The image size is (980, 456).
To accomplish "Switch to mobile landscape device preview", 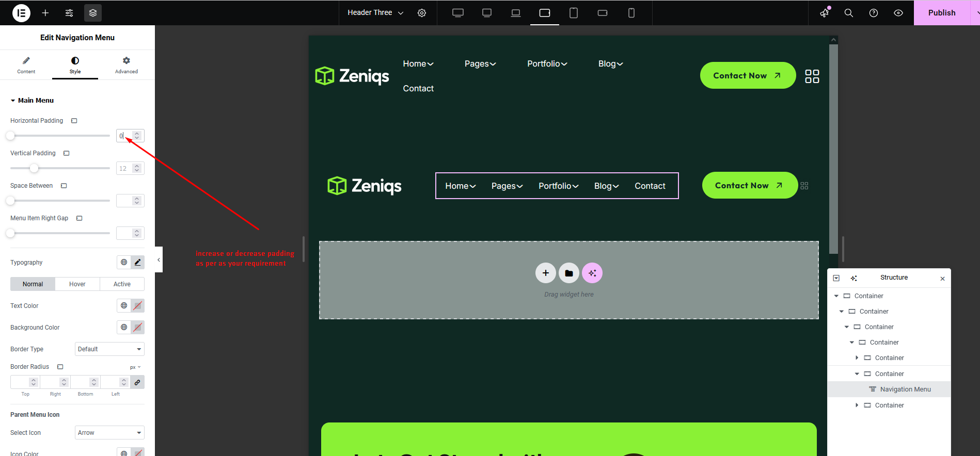I will [603, 13].
